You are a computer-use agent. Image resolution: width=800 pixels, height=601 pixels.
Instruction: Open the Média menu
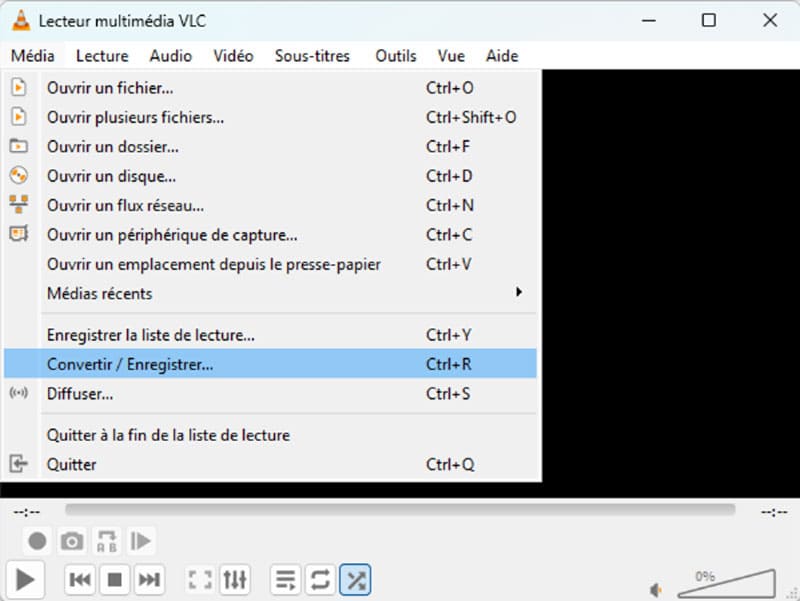click(33, 55)
